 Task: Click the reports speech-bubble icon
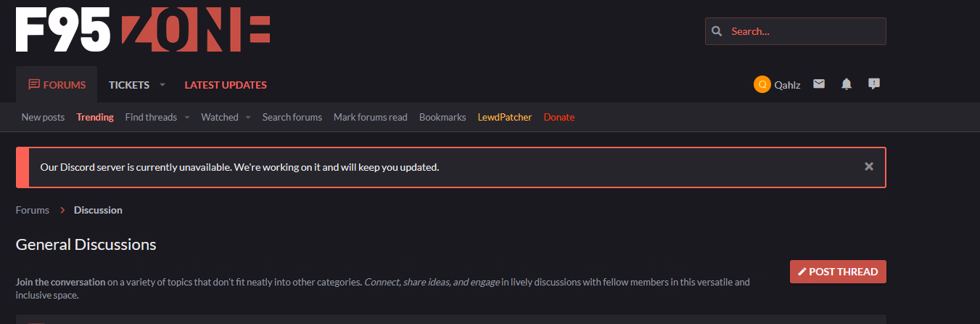[x=874, y=84]
